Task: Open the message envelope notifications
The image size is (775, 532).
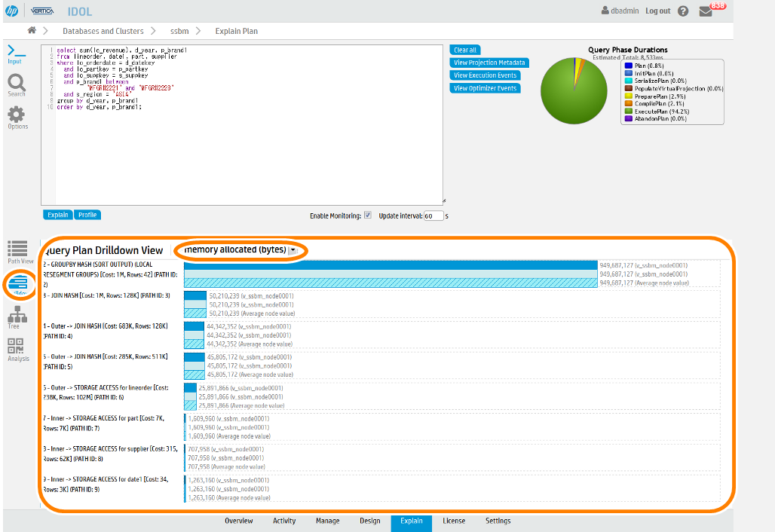Action: (x=706, y=11)
